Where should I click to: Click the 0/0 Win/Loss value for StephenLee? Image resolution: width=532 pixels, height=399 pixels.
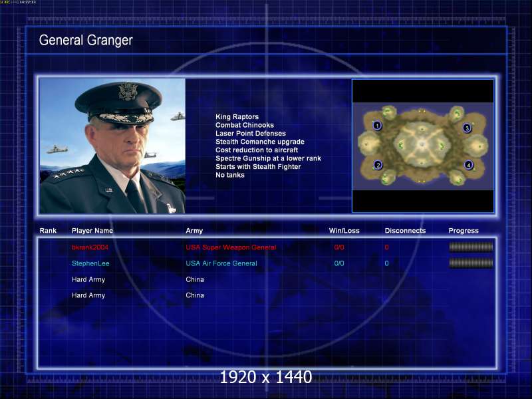(x=339, y=263)
